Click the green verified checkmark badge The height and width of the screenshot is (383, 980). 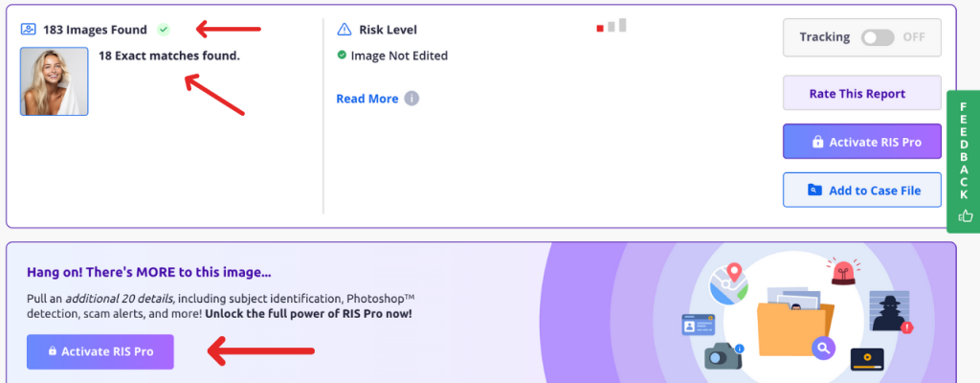[163, 30]
